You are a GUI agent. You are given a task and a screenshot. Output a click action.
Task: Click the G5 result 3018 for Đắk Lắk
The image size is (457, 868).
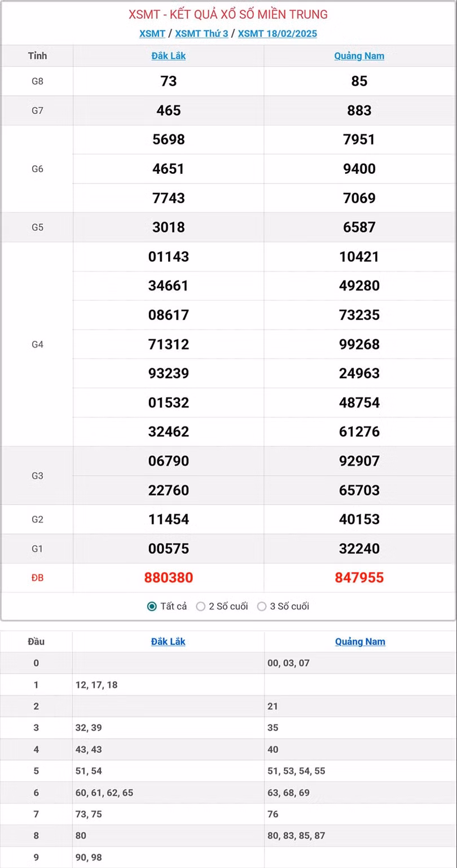coord(169,227)
